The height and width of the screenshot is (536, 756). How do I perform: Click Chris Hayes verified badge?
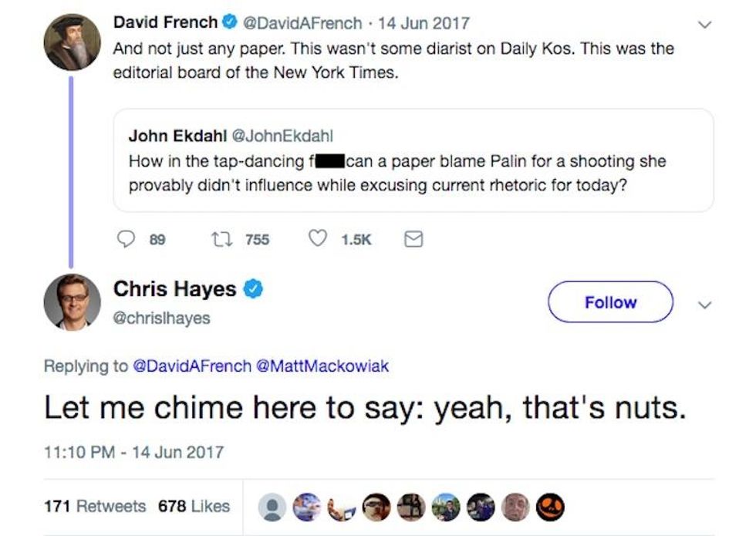255,290
